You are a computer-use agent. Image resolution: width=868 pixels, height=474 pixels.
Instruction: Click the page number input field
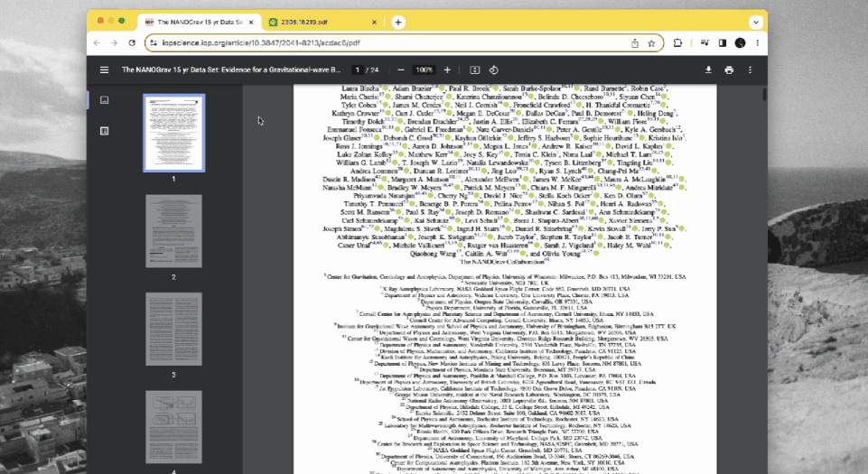coord(358,70)
